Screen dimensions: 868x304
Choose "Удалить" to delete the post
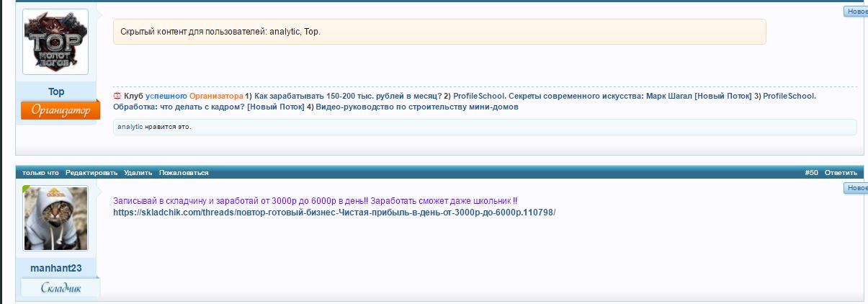click(138, 173)
